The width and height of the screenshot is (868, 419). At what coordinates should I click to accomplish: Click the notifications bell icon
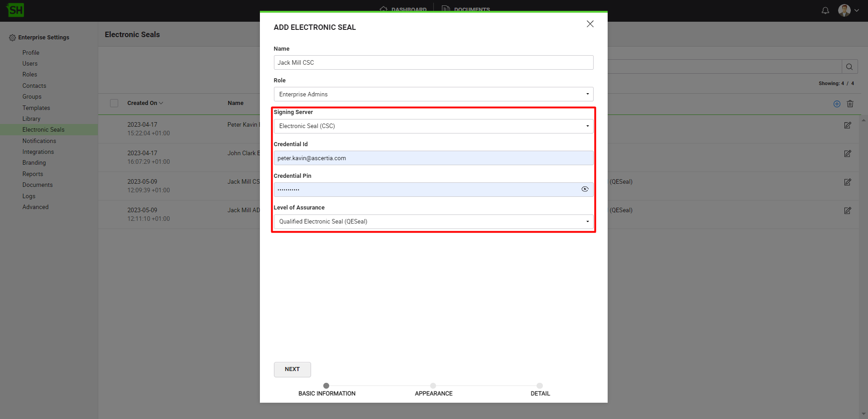coord(825,10)
